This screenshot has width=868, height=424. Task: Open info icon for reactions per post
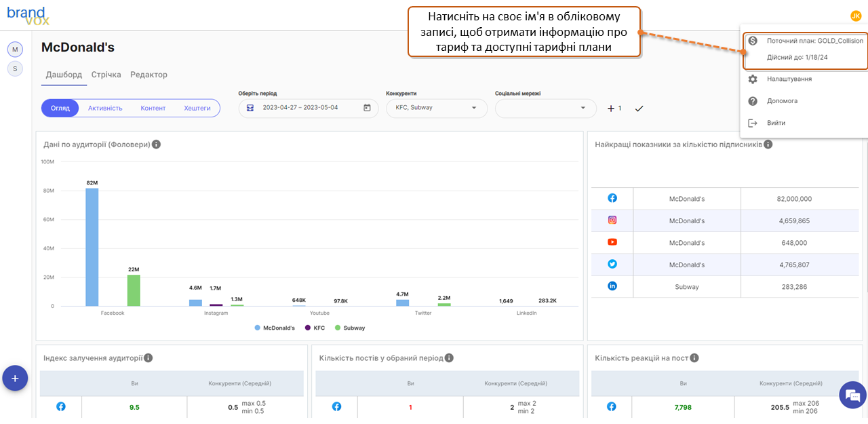694,358
